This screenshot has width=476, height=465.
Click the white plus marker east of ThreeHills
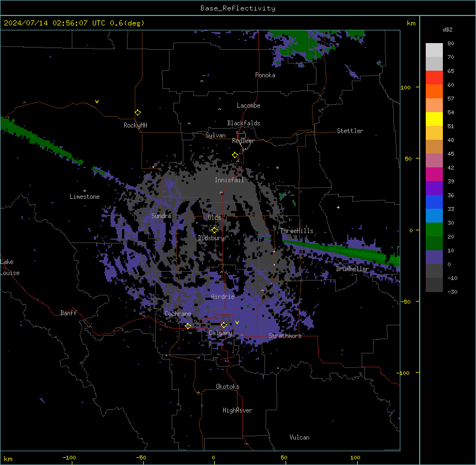pyautogui.click(x=338, y=207)
